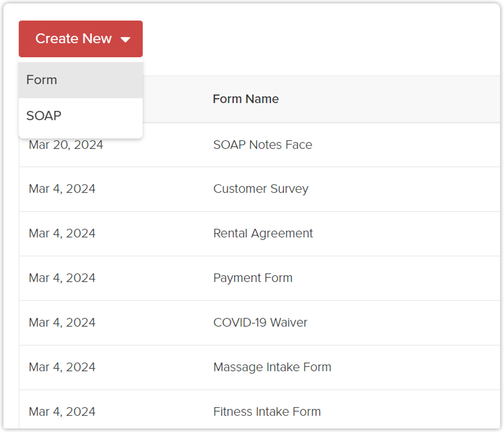Viewport: 504px width, 435px height.
Task: Choose SOAP in the dropdown menu
Action: click(x=44, y=116)
